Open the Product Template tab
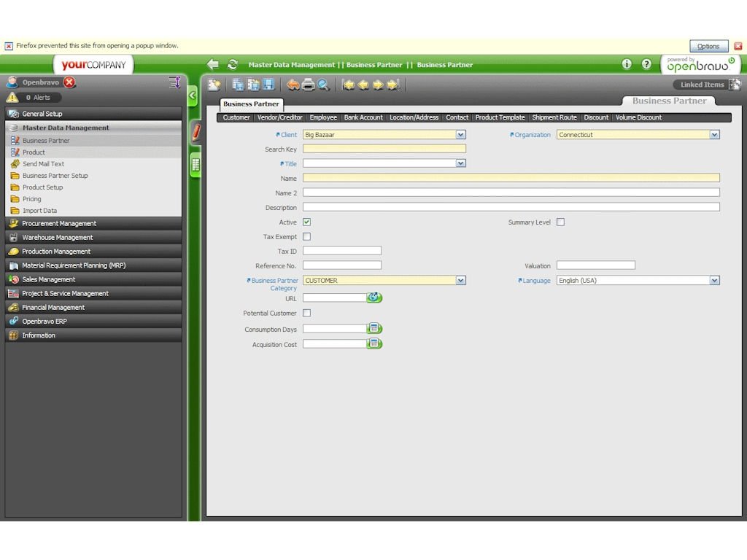Image resolution: width=747 pixels, height=560 pixels. point(500,117)
